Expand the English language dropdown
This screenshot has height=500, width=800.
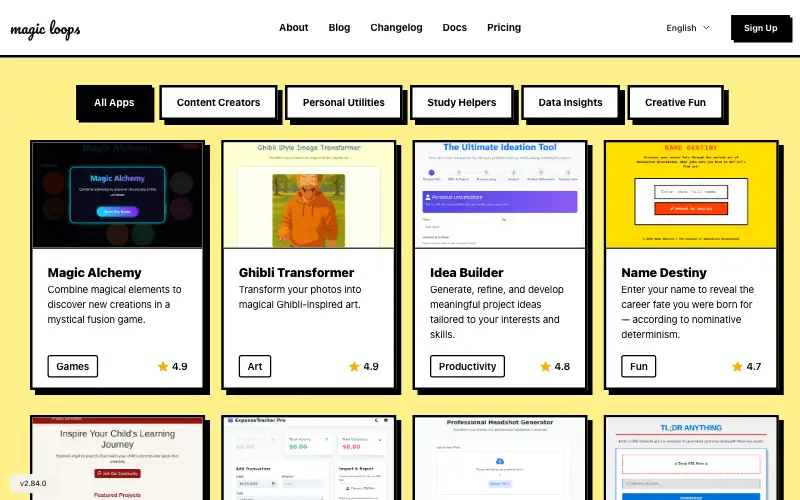[x=688, y=28]
